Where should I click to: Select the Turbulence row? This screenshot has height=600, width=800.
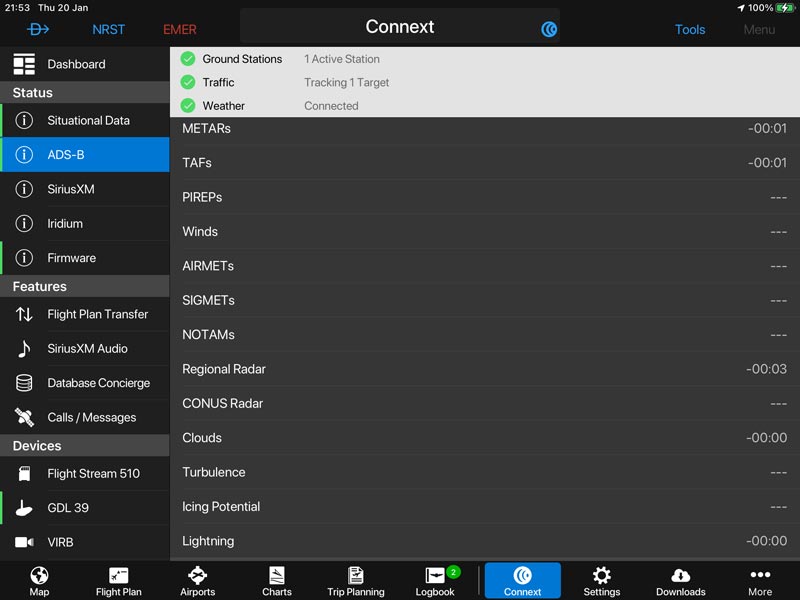point(485,472)
